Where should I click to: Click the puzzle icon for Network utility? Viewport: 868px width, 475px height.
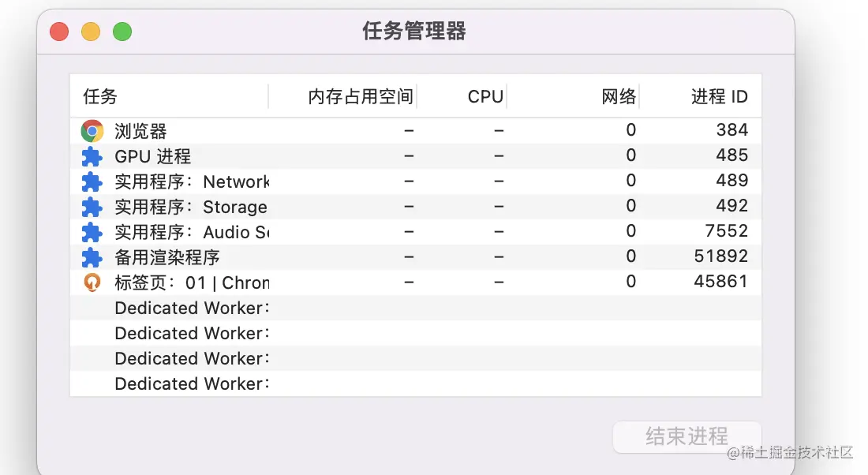tap(92, 181)
